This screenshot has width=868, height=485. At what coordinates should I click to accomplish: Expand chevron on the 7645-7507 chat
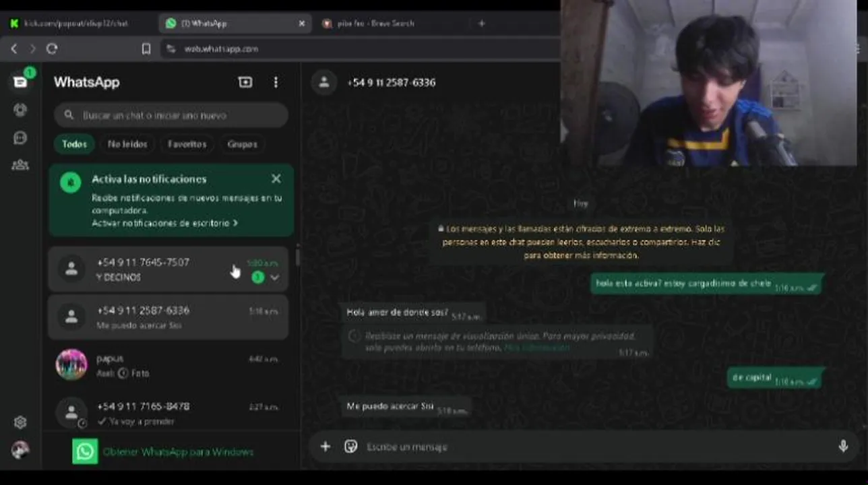pos(274,278)
